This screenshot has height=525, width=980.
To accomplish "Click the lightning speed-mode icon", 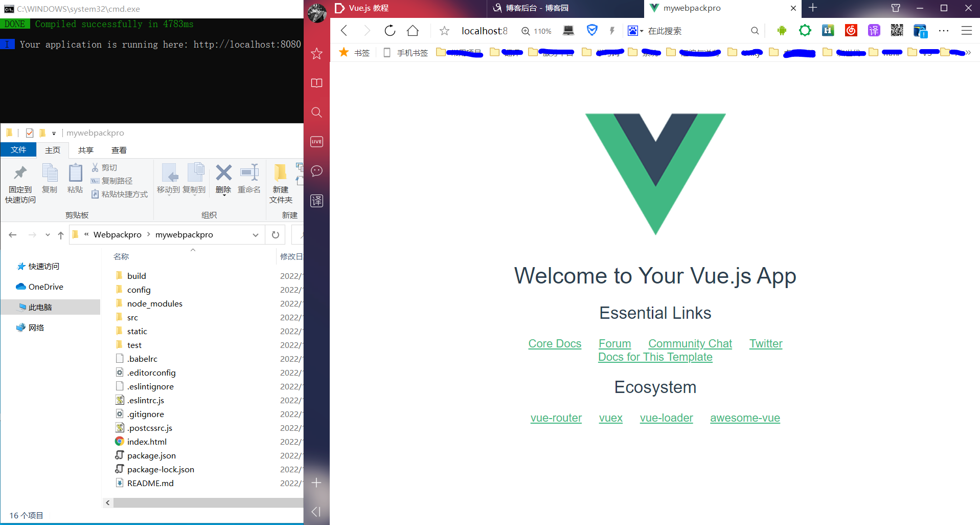I will (x=612, y=31).
